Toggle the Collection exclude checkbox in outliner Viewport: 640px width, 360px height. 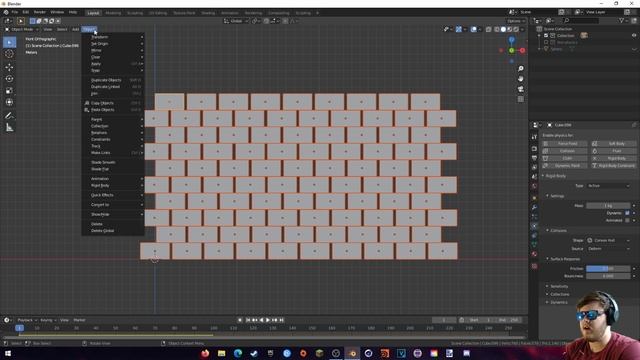pos(546,36)
